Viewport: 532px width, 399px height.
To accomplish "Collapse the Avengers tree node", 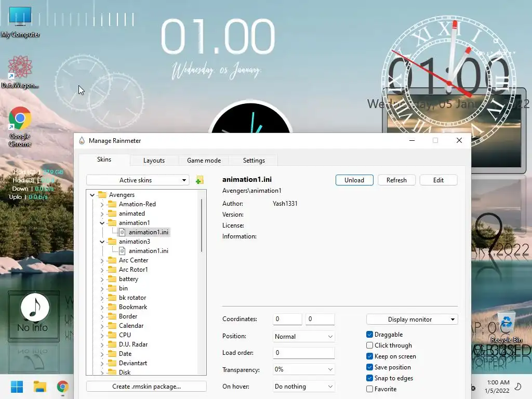I will pyautogui.click(x=92, y=195).
